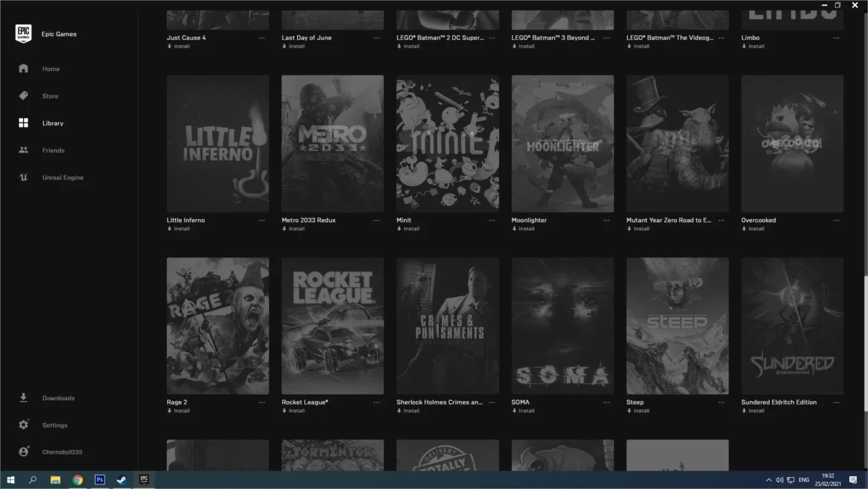The image size is (868, 489).
Task: Go to the Store tag icon
Action: click(24, 96)
